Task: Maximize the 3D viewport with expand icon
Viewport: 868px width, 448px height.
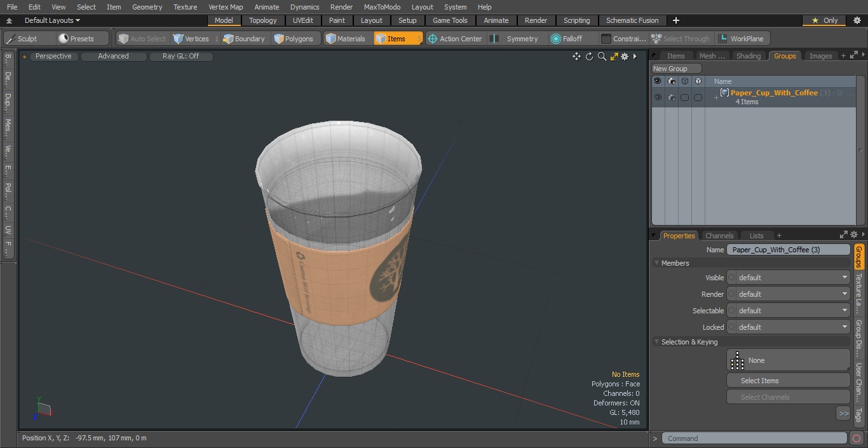Action: 614,57
